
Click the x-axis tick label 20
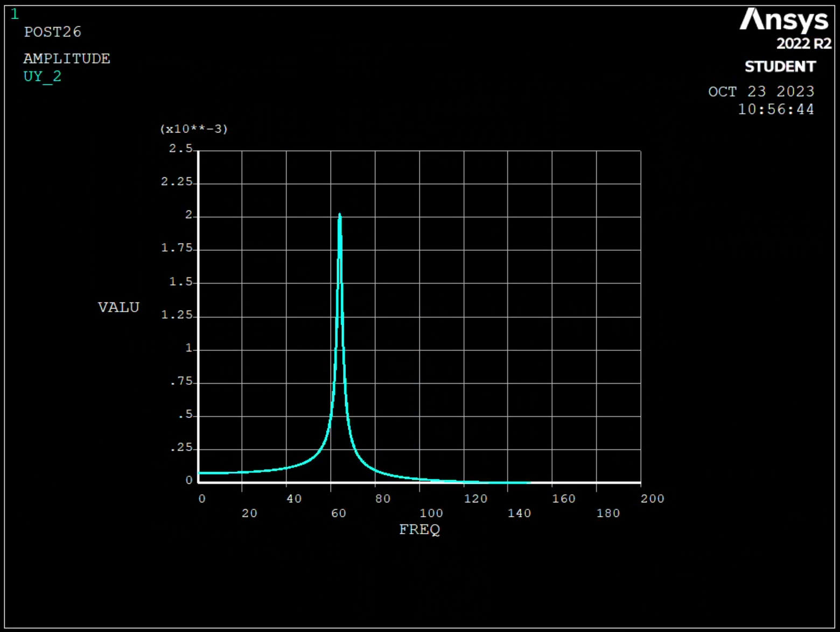[x=249, y=514]
